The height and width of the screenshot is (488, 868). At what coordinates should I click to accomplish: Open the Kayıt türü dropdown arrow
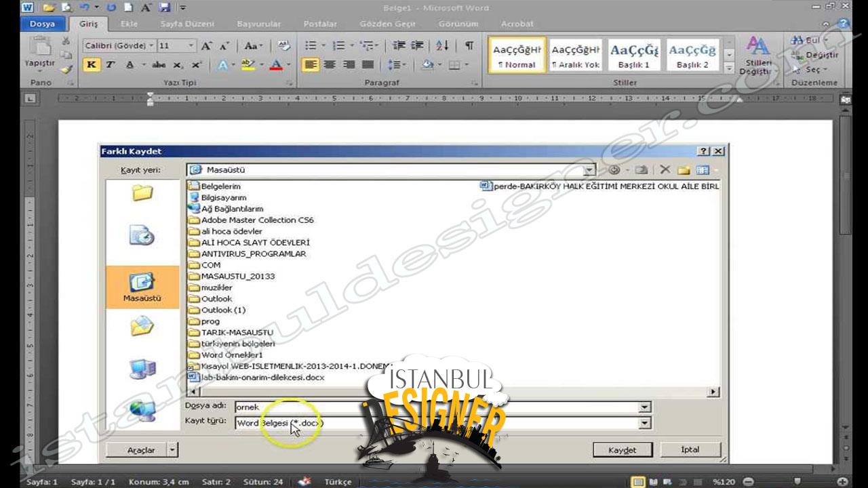645,423
